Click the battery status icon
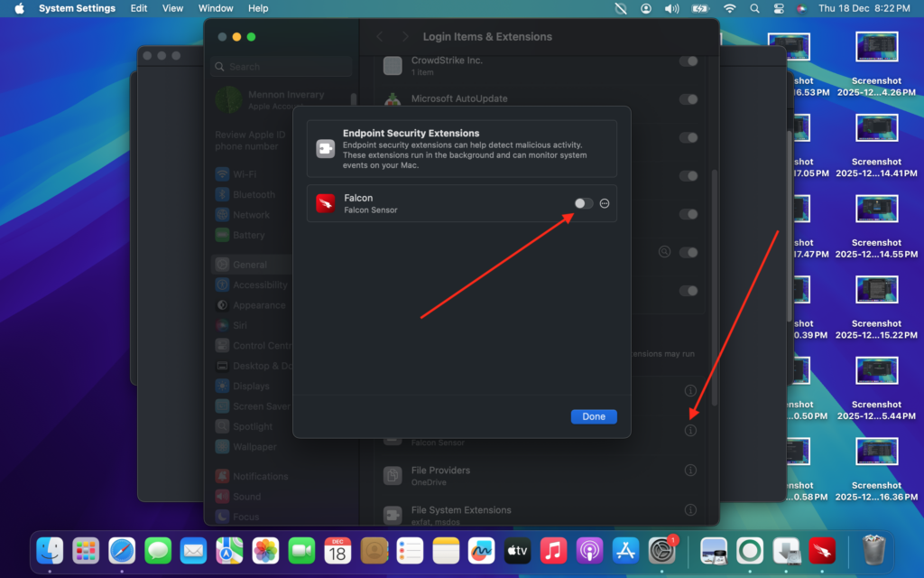 coord(700,8)
